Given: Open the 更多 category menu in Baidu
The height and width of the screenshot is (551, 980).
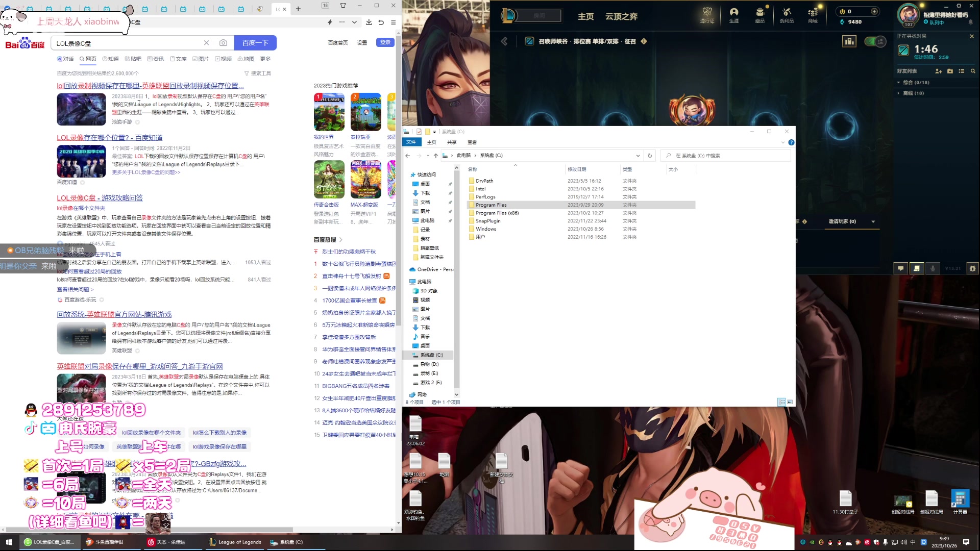Looking at the screenshot, I should point(265,59).
